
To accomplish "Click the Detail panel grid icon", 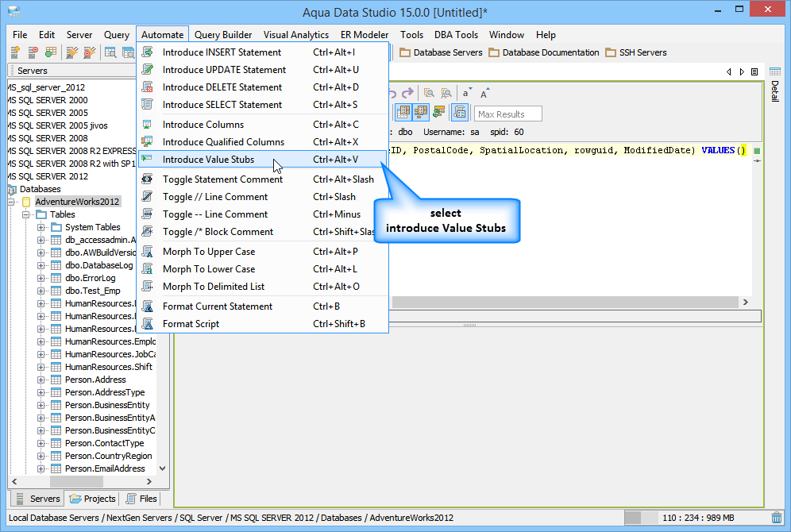I will (x=775, y=71).
